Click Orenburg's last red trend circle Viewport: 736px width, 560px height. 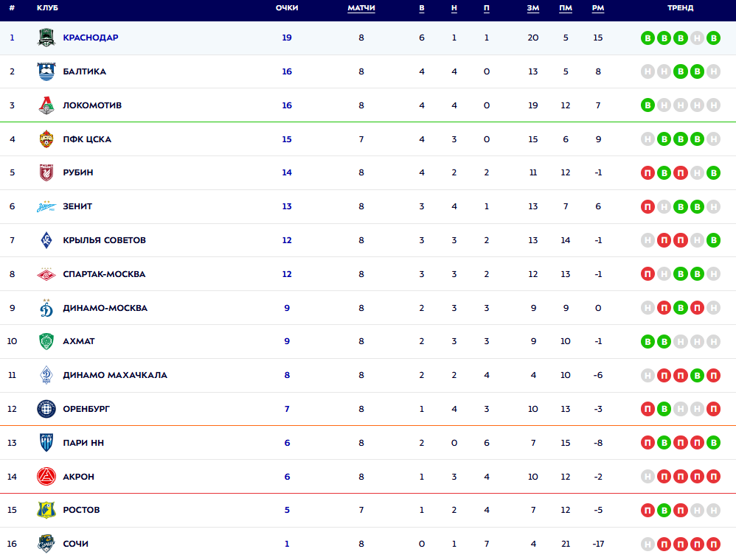coord(713,409)
